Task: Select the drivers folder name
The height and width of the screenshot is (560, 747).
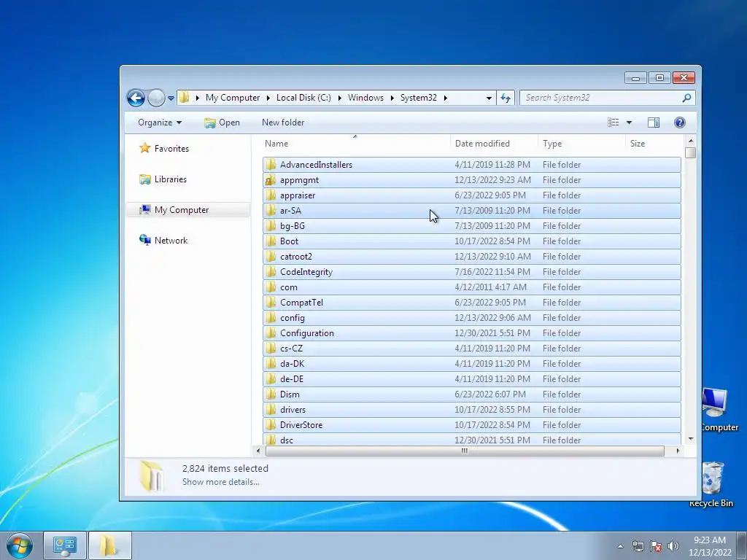Action: point(293,410)
